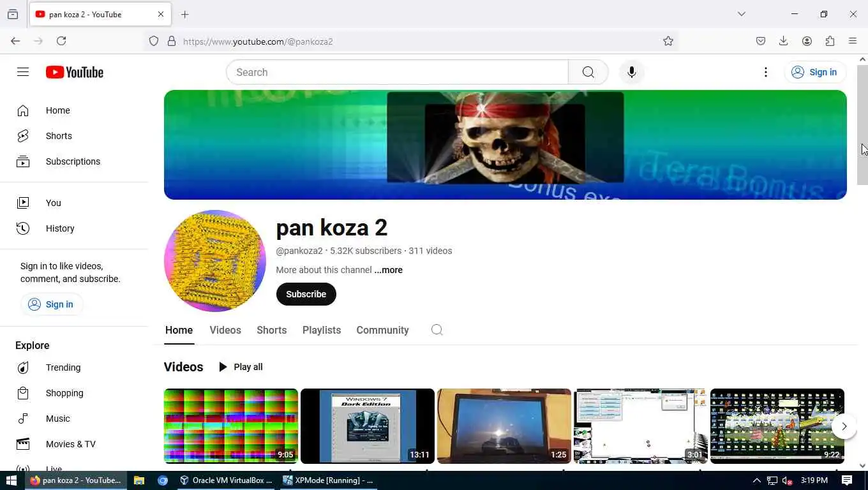Switch to XPMode [Running] taskbar item
868x490 pixels.
tap(329, 480)
